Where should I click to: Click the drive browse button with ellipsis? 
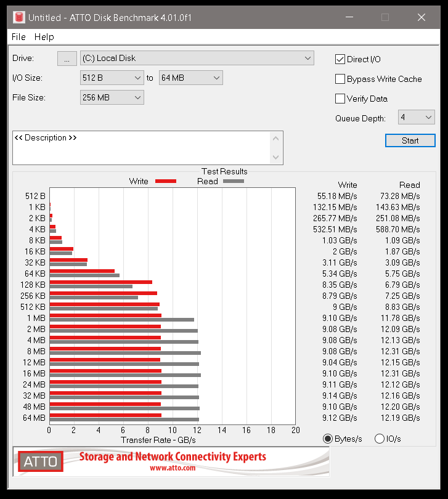[x=67, y=59]
